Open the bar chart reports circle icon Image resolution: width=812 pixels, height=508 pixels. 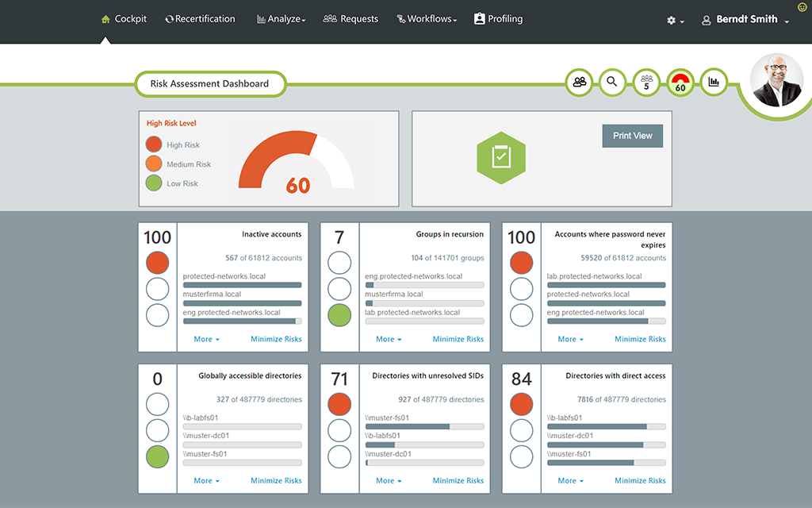(x=714, y=82)
